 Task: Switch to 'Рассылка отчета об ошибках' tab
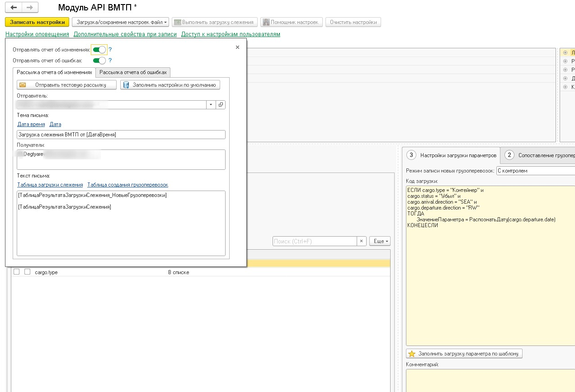[133, 72]
